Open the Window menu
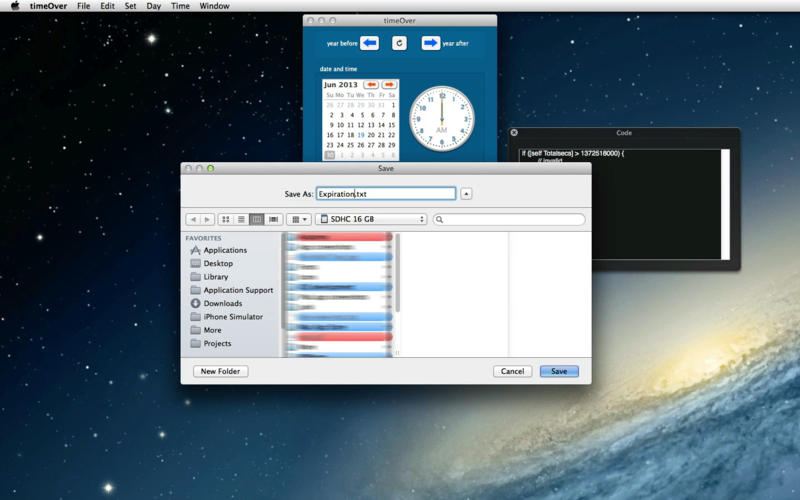Image resolution: width=800 pixels, height=500 pixels. pos(214,6)
